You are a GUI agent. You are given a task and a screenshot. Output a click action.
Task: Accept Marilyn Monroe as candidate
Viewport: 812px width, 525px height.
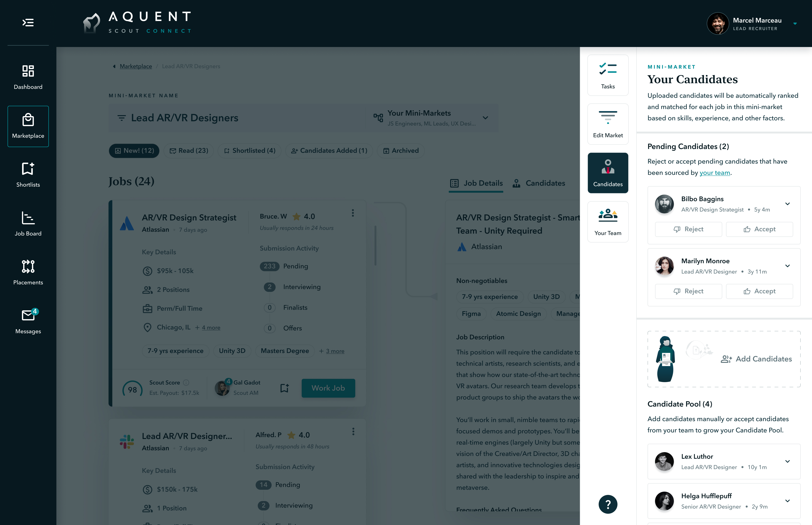click(x=760, y=291)
